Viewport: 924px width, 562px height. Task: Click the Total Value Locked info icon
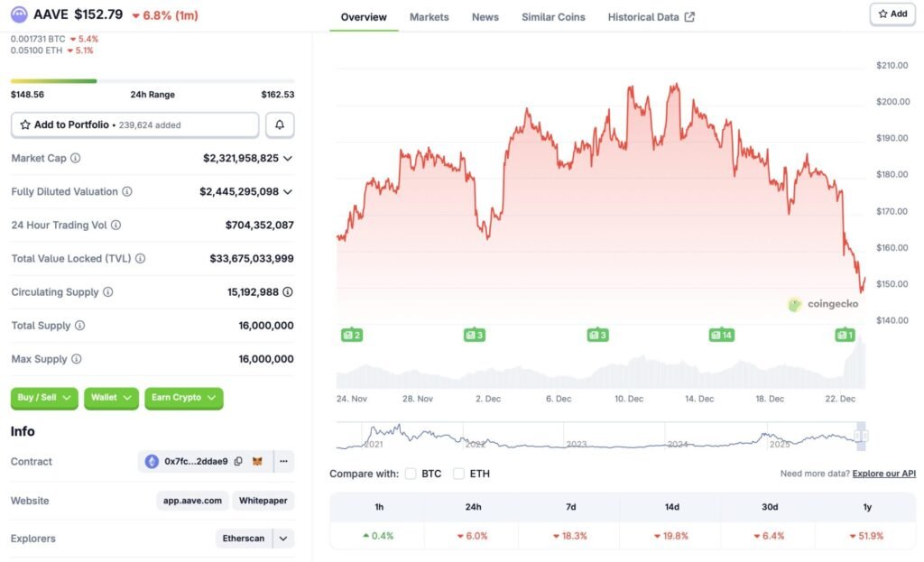(x=140, y=258)
